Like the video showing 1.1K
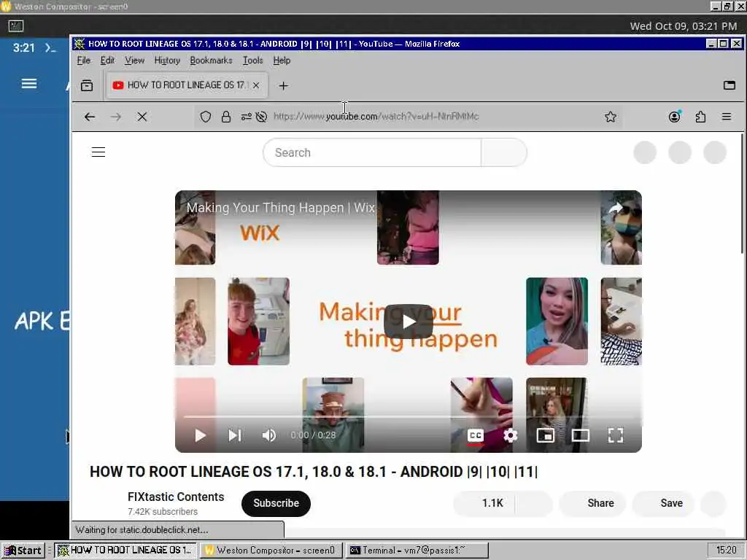The width and height of the screenshot is (747, 560). click(484, 503)
